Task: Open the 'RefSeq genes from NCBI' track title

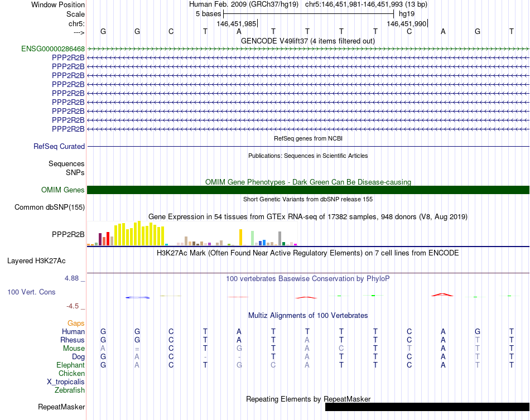Action: (x=308, y=138)
